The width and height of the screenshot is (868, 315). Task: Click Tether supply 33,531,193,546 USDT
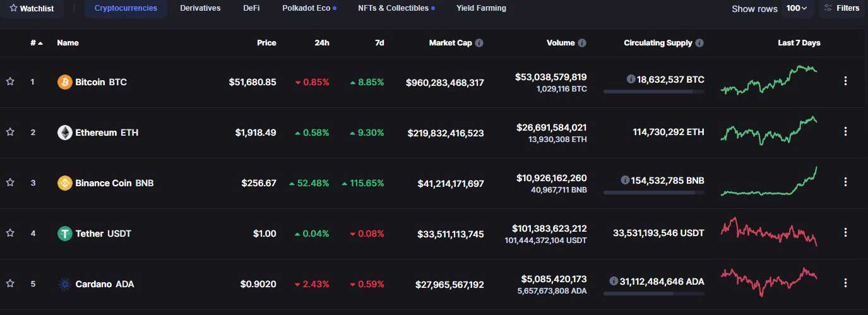pyautogui.click(x=658, y=234)
